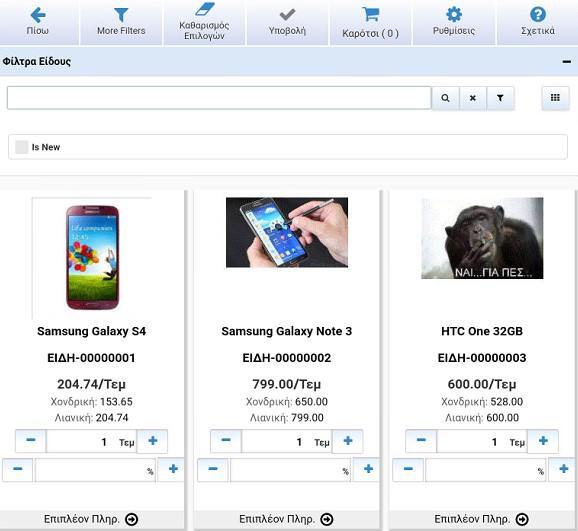Open the Καρότσι ( 0 ) cart
The width and height of the screenshot is (578, 531).
click(370, 22)
